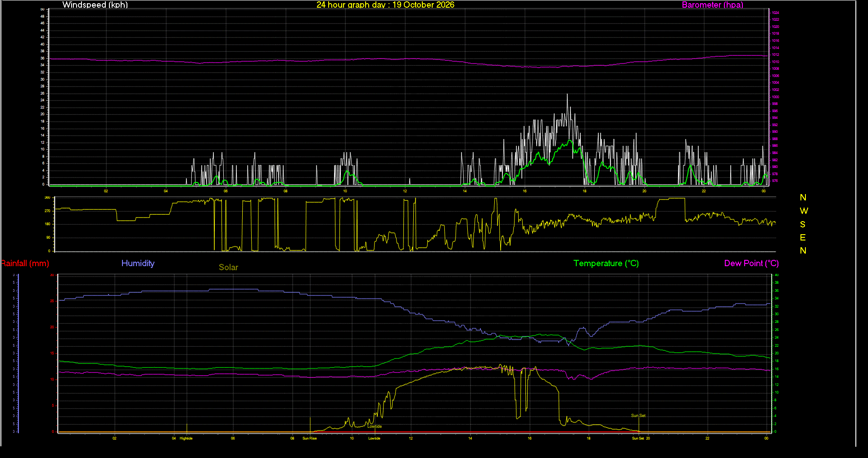Click the '1000' barometer scale value

[775, 97]
